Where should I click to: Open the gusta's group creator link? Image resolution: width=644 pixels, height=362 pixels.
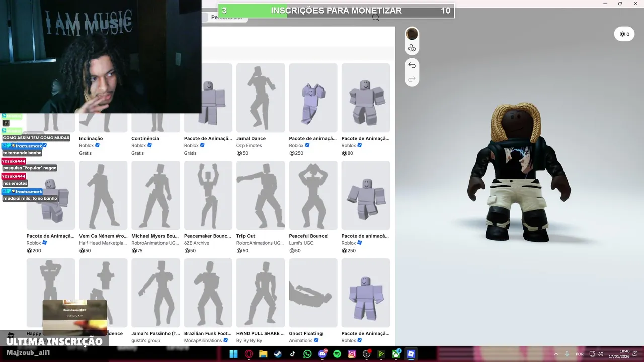(146, 341)
